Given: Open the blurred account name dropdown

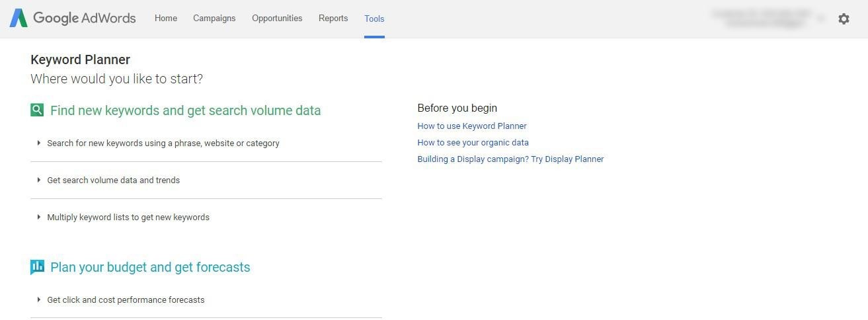Looking at the screenshot, I should pos(767,19).
